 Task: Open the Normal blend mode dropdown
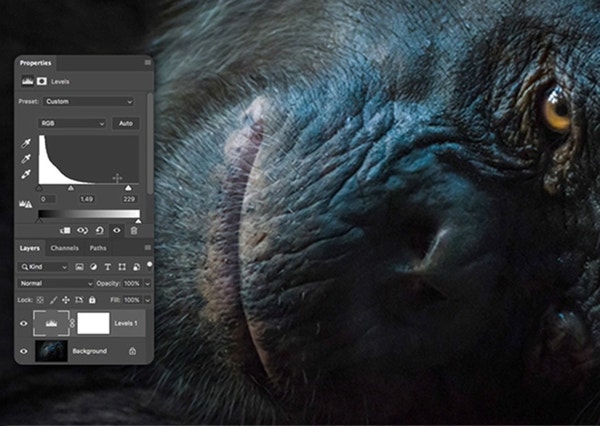[56, 283]
